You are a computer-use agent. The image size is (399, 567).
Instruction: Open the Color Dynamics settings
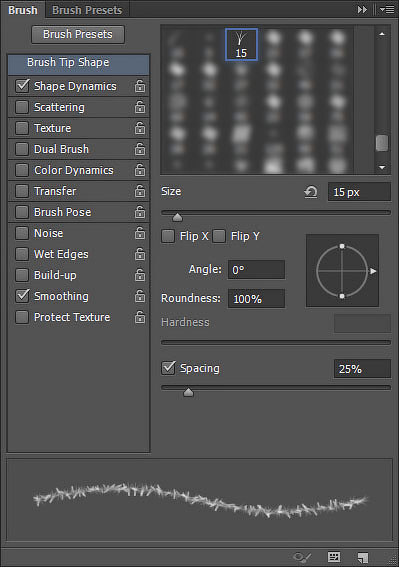(x=74, y=170)
